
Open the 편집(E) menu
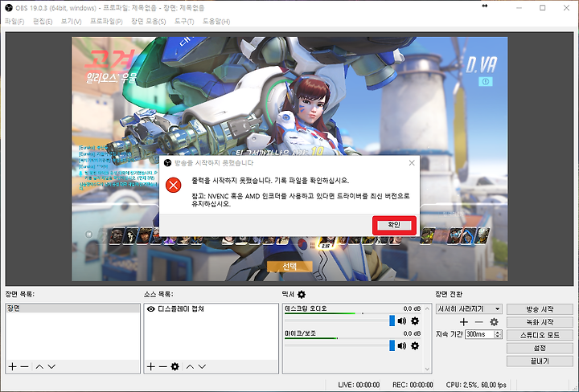tap(43, 22)
